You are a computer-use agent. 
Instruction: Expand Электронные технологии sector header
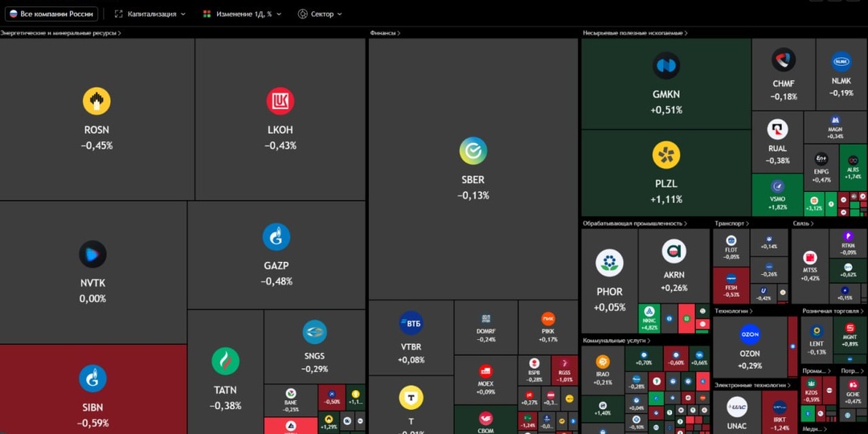(753, 385)
